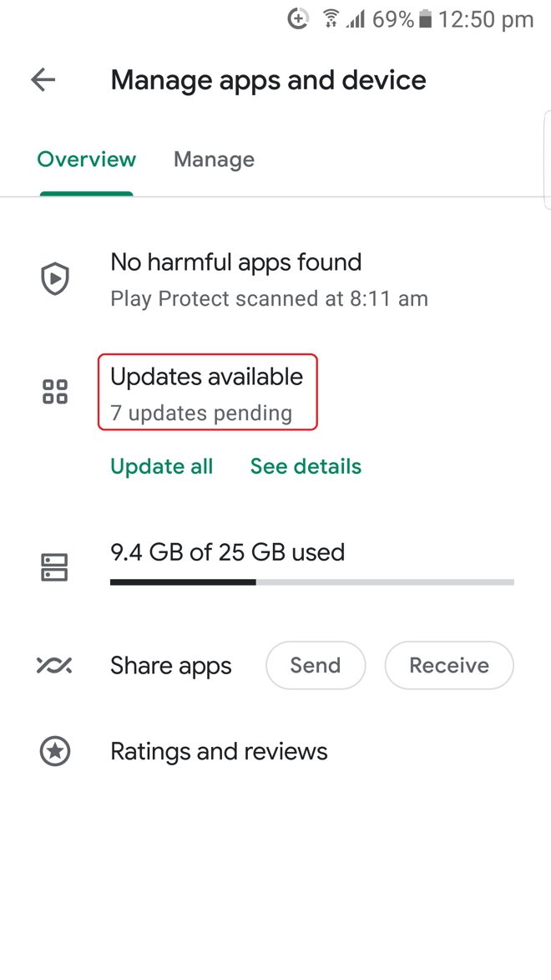Select the storage usage icon
The width and height of the screenshot is (551, 980).
(x=55, y=566)
